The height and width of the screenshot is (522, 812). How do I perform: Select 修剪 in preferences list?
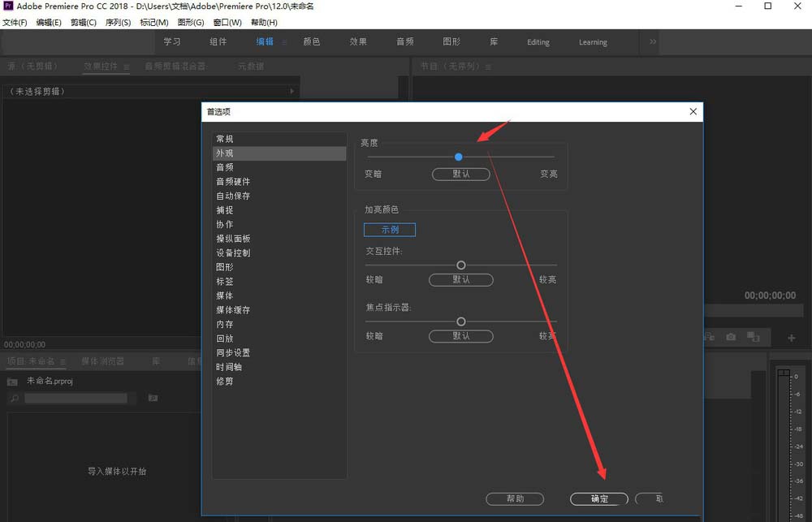[279, 381]
